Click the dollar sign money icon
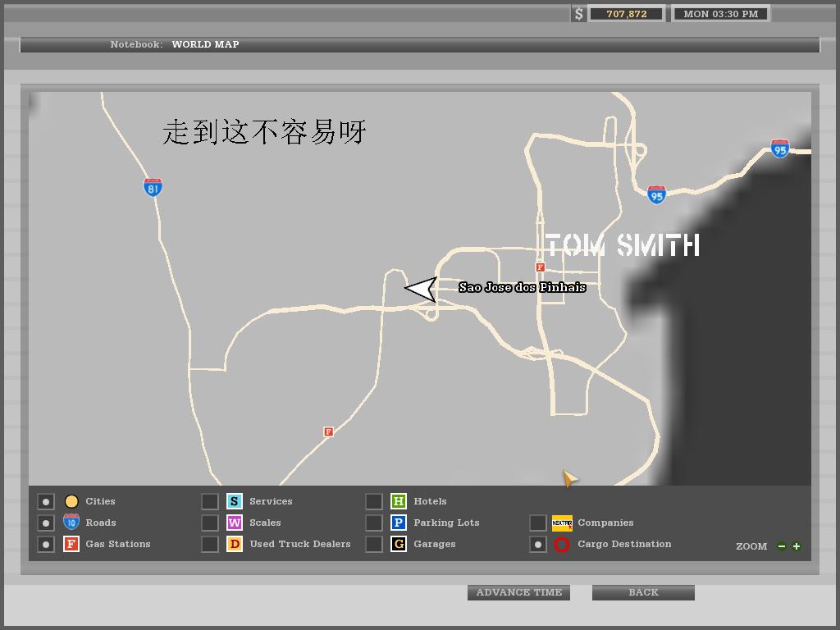840x630 pixels. pyautogui.click(x=579, y=14)
